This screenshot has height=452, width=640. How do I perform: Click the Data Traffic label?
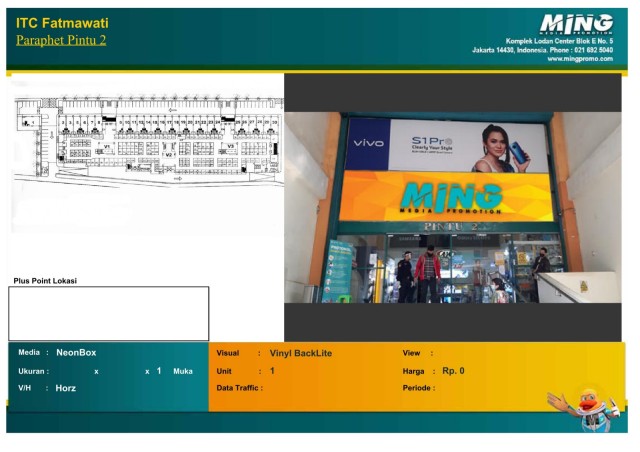pyautogui.click(x=240, y=388)
